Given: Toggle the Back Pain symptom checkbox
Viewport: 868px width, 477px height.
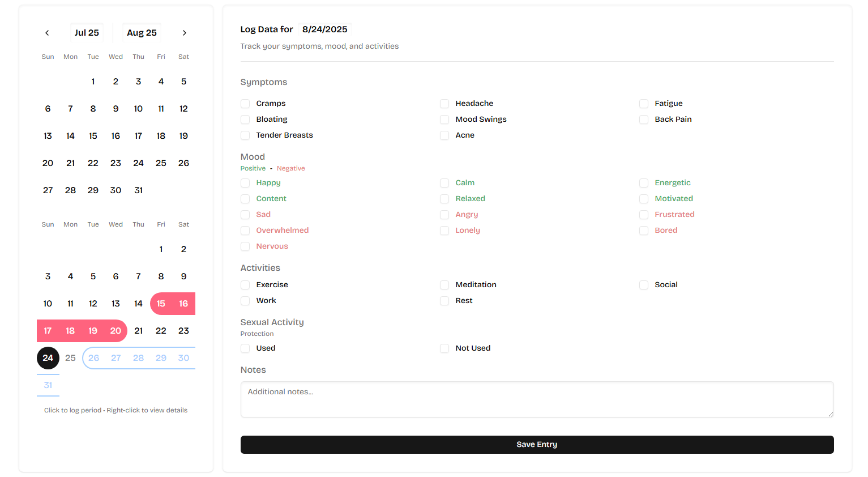Looking at the screenshot, I should pyautogui.click(x=644, y=120).
